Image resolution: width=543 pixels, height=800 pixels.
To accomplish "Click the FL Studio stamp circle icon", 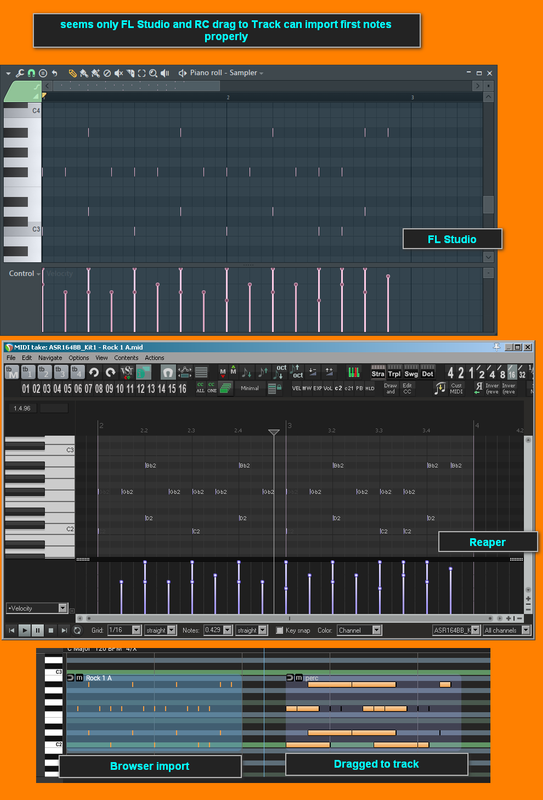I will click(43, 73).
